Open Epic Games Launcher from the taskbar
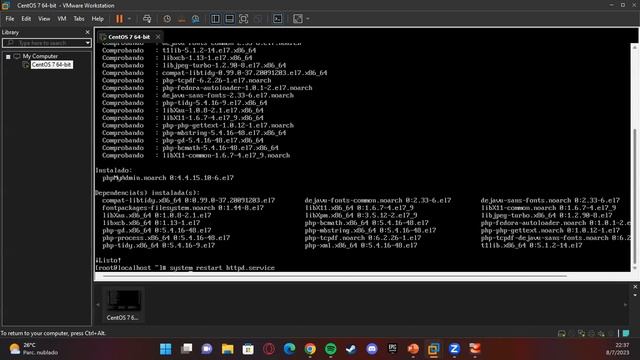Viewport: 640px width, 360px height. 392,349
